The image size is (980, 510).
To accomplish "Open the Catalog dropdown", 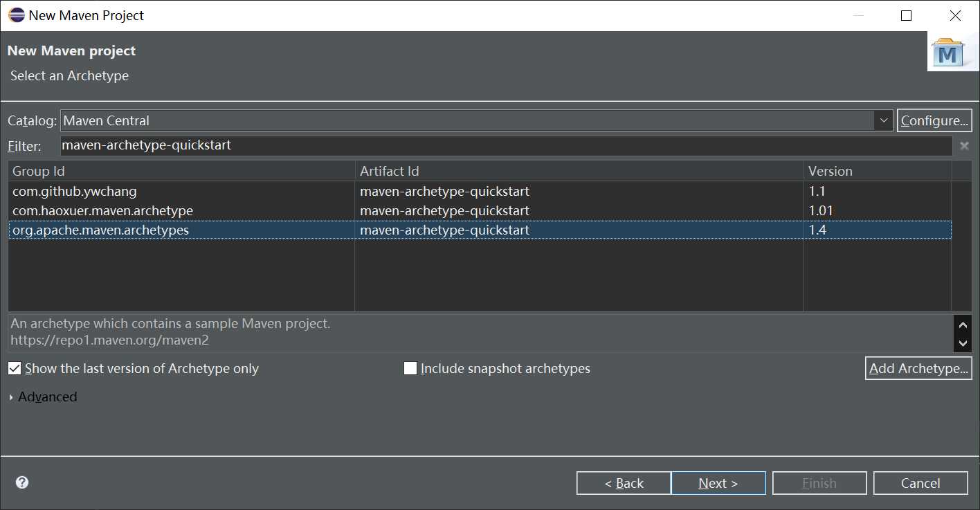I will (x=884, y=120).
